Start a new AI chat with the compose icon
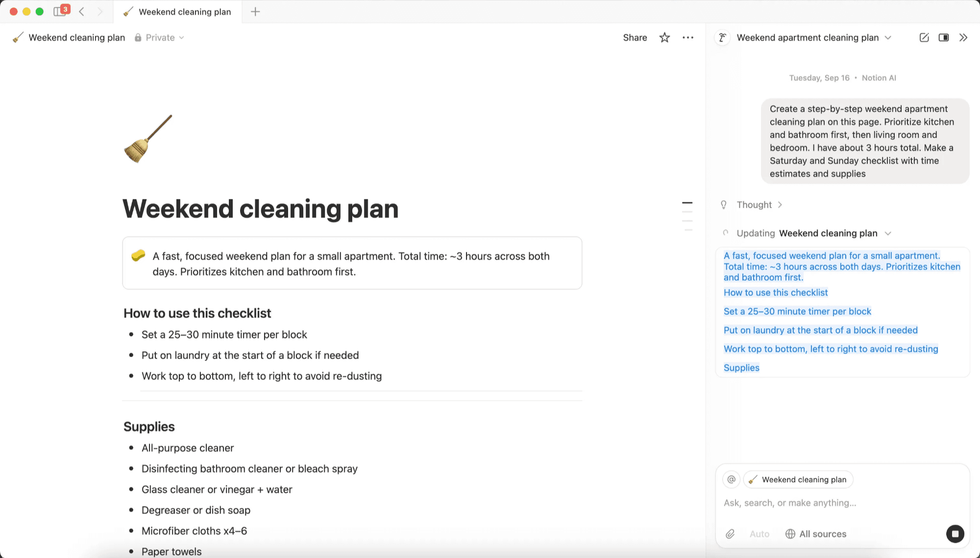Image resolution: width=980 pixels, height=558 pixels. click(924, 38)
